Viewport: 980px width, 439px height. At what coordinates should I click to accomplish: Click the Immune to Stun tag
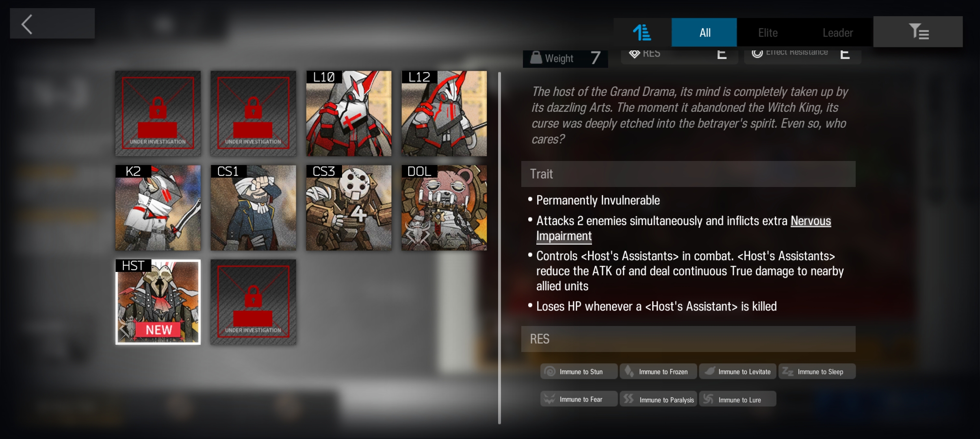pyautogui.click(x=579, y=372)
